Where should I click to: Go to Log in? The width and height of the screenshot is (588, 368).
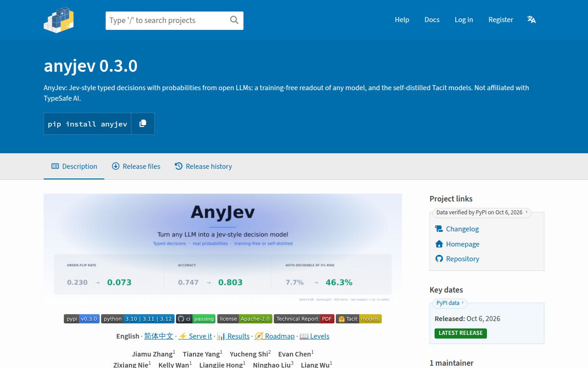pyautogui.click(x=464, y=20)
